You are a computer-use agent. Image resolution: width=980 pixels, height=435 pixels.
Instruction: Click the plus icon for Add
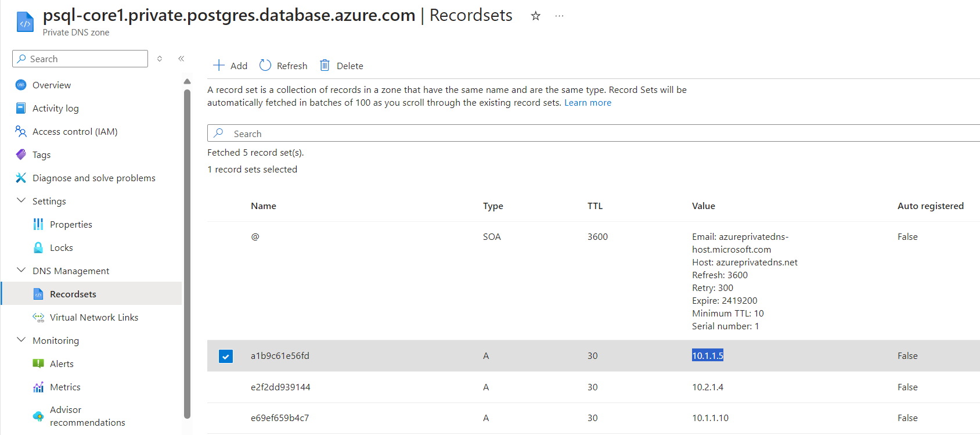(x=219, y=65)
